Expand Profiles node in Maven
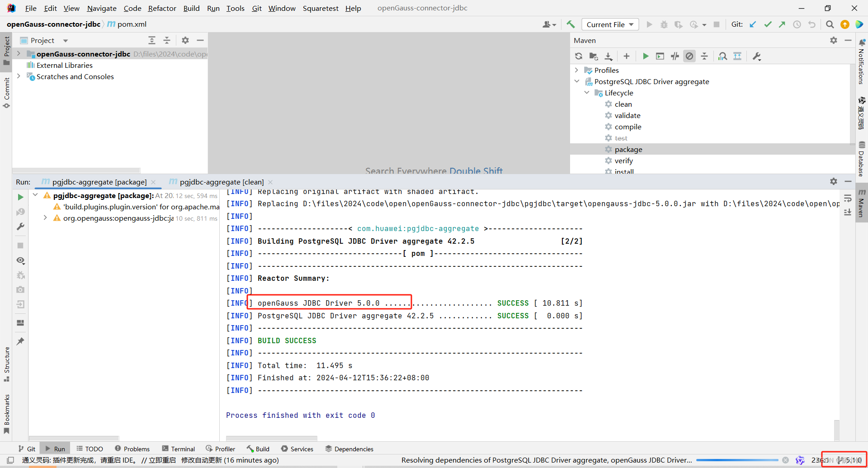This screenshot has width=868, height=468. coord(576,70)
